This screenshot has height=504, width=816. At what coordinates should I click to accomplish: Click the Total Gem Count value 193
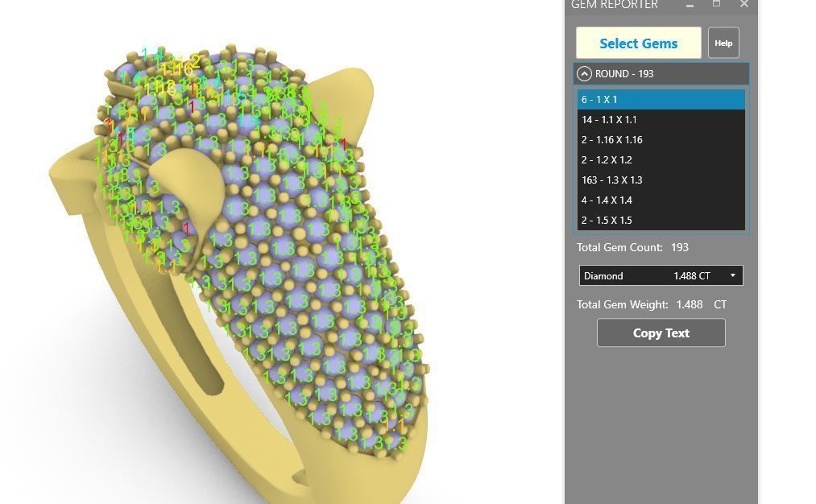click(x=680, y=248)
